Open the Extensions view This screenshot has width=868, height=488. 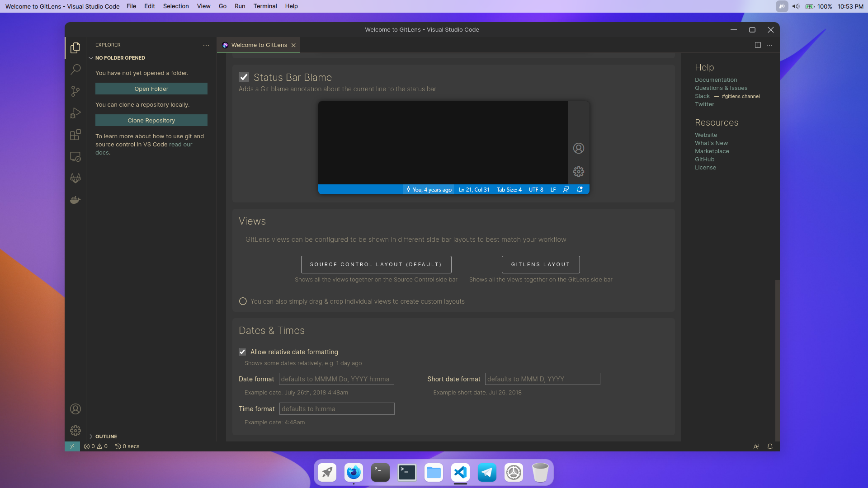click(75, 134)
